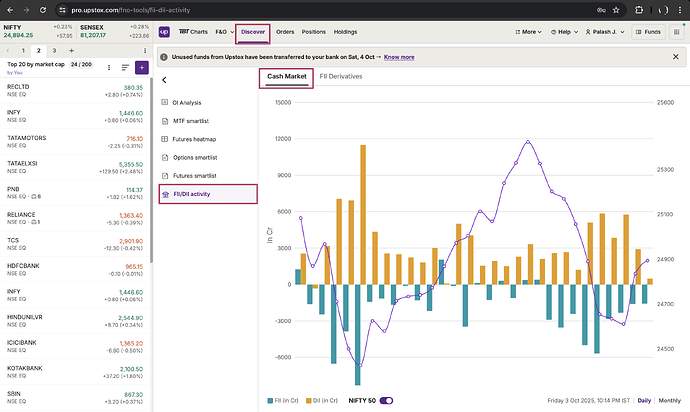Toggle the DII (in Cr) legend
Image resolution: width=690 pixels, height=412 pixels.
coord(322,401)
